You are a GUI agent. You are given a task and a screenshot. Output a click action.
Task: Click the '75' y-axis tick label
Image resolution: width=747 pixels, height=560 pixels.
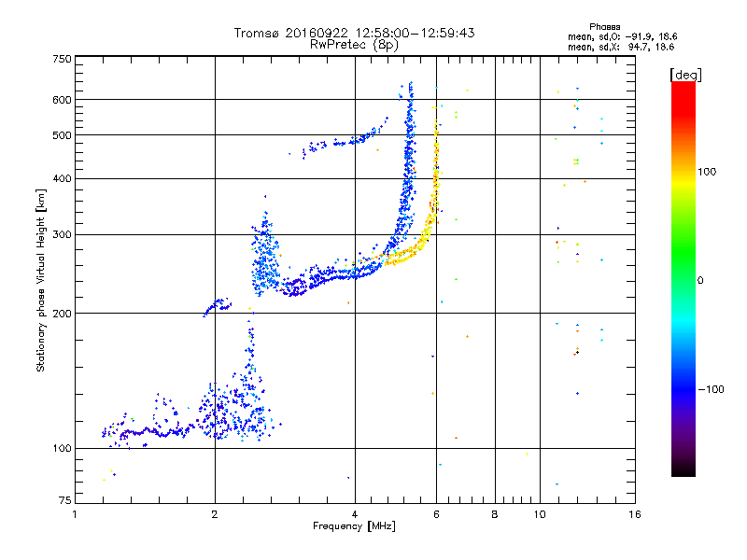tap(65, 500)
